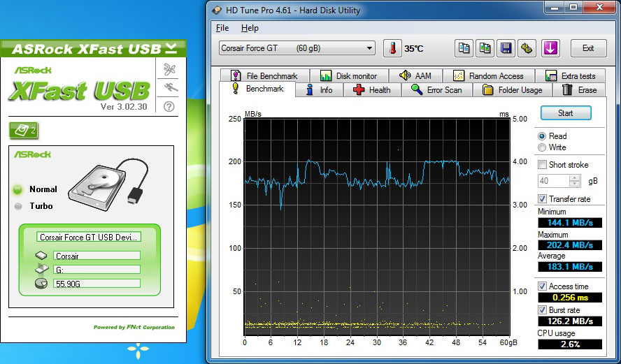The height and width of the screenshot is (364, 621).
Task: Click XFast USB settings wrench icon
Action: click(x=171, y=69)
